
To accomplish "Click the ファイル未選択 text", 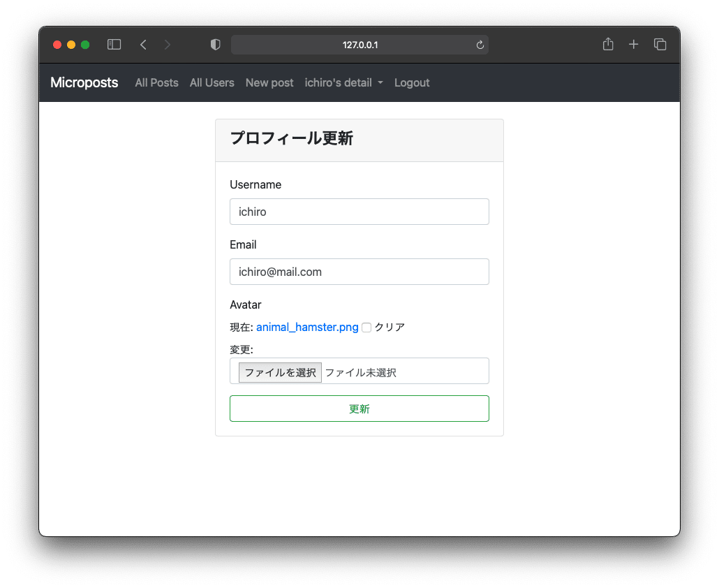I will pyautogui.click(x=360, y=372).
